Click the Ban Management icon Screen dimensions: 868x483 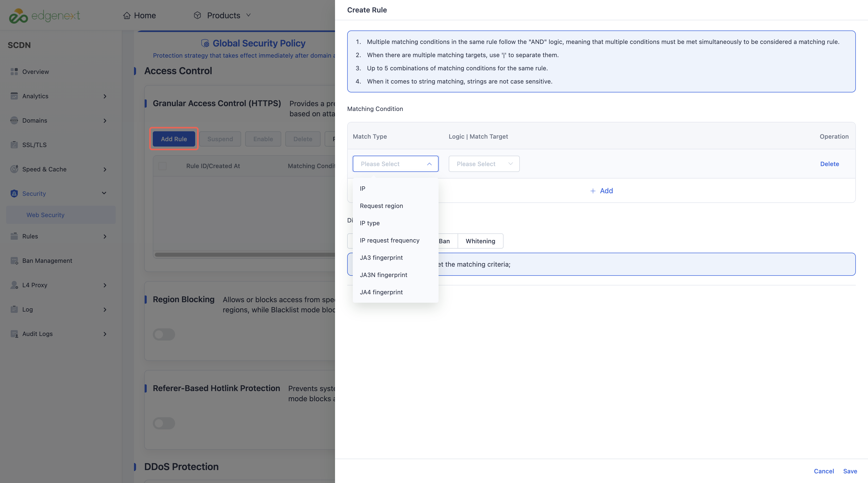point(14,261)
